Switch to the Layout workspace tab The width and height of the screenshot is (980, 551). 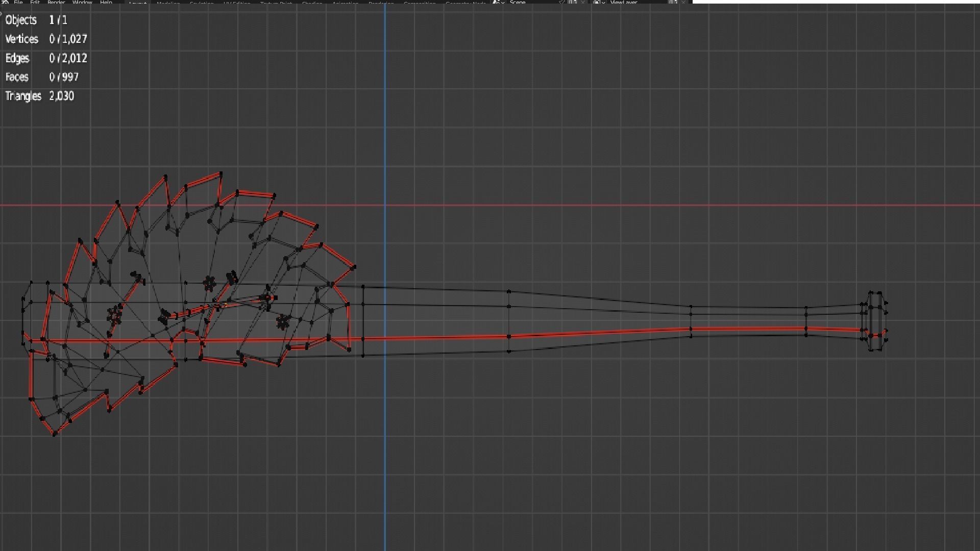click(x=138, y=3)
